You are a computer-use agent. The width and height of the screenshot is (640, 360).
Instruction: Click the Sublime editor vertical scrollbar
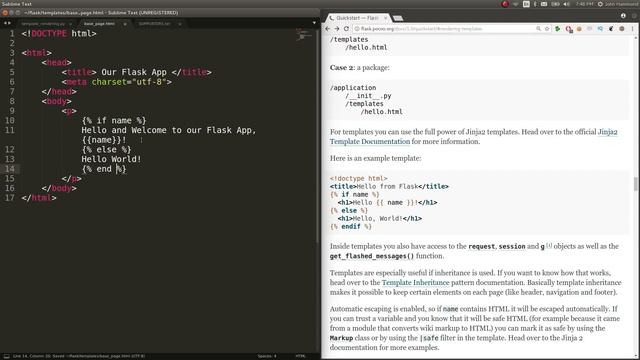pos(318,135)
